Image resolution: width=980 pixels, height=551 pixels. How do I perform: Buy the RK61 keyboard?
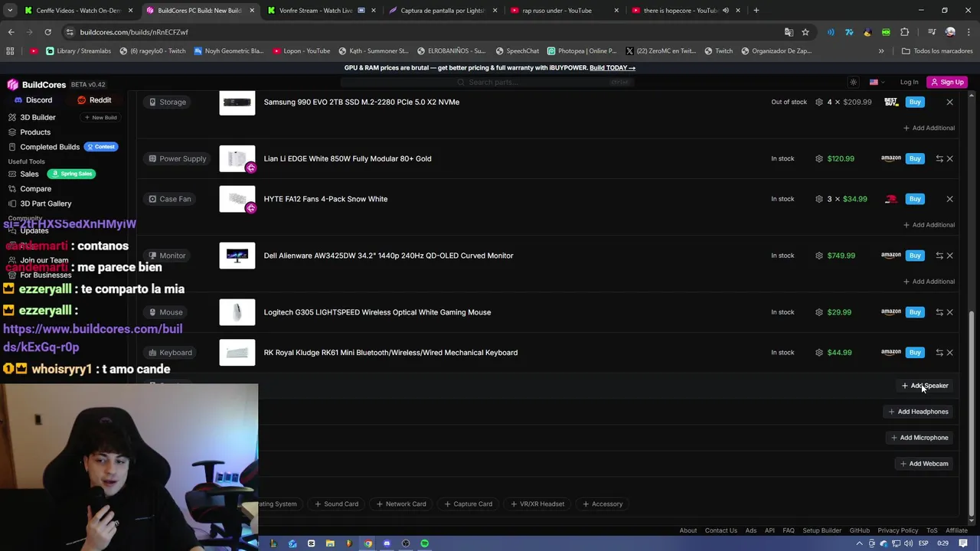[x=915, y=353]
